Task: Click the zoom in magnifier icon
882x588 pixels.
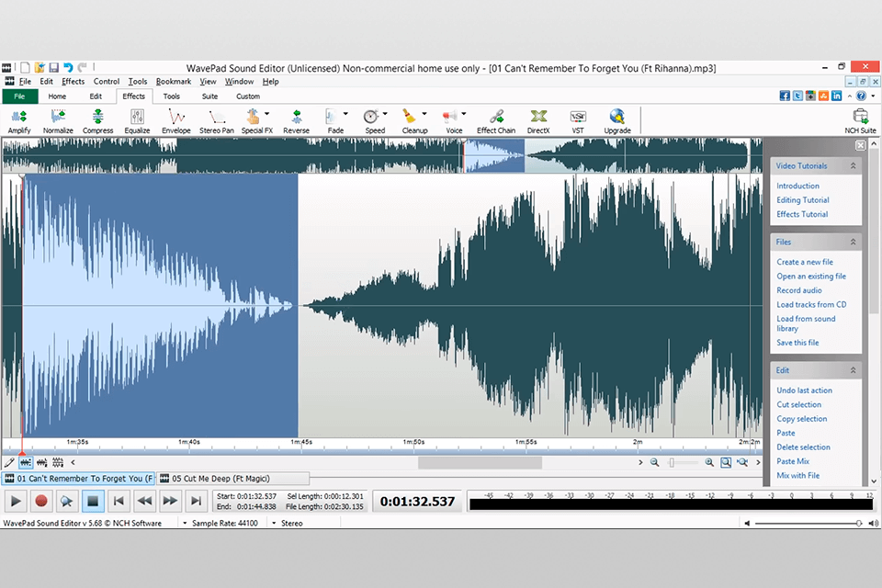Action: [709, 462]
